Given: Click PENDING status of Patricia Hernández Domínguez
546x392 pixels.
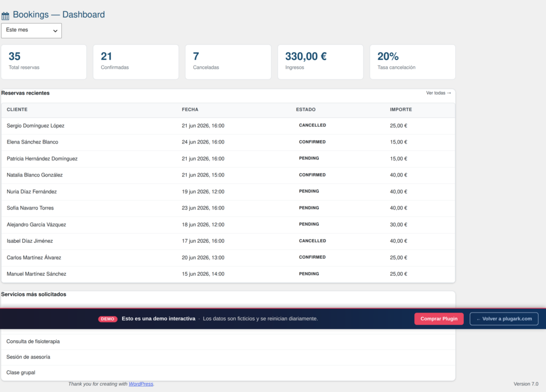Looking at the screenshot, I should pyautogui.click(x=309, y=158).
